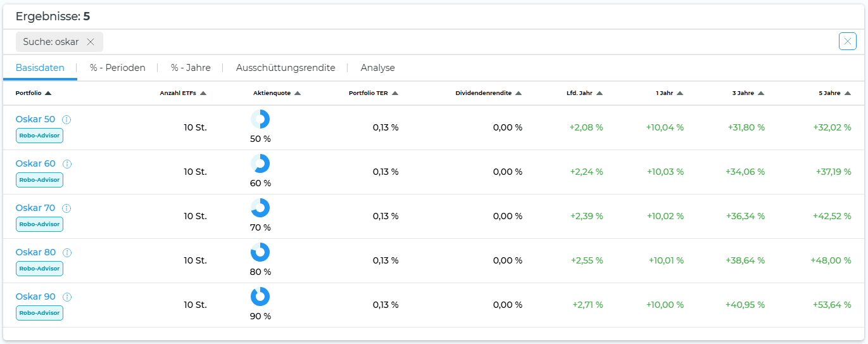
Task: Open the info icon beside Oskar 60
Action: [x=67, y=164]
